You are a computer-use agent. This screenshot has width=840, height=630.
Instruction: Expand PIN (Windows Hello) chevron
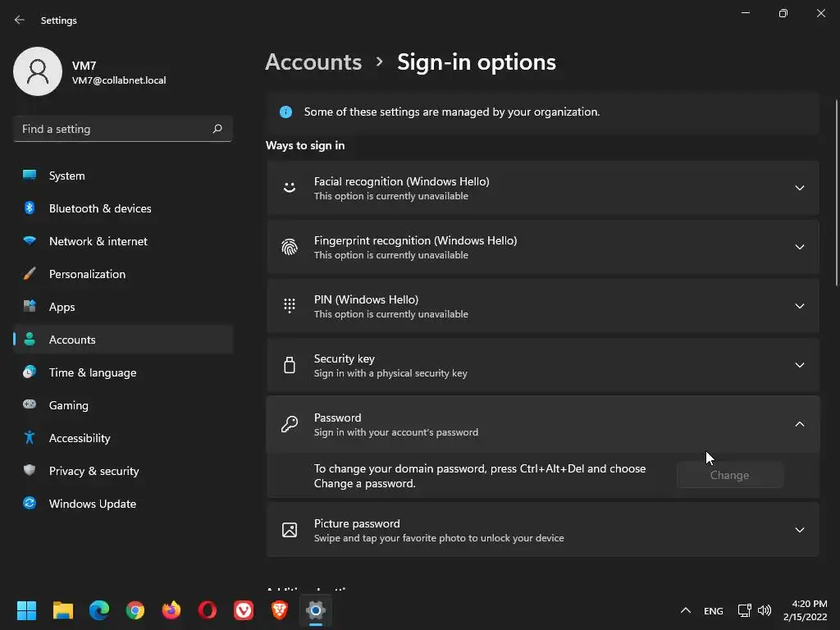[x=799, y=306]
